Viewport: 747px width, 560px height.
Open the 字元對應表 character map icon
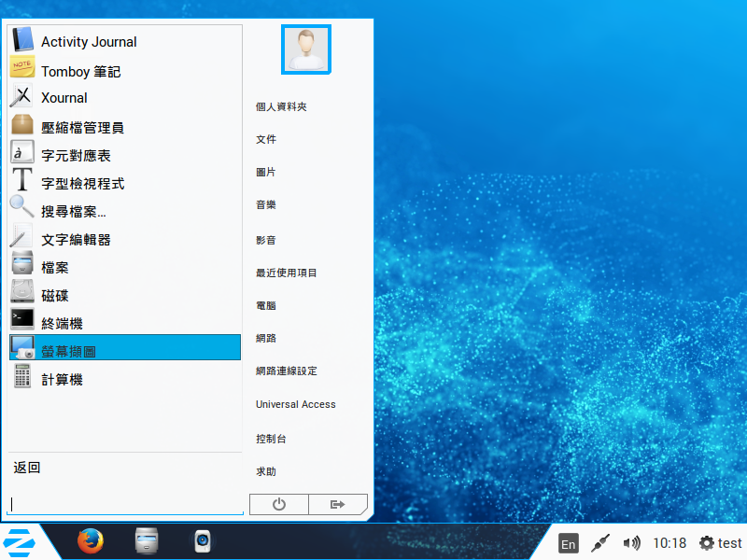click(22, 152)
